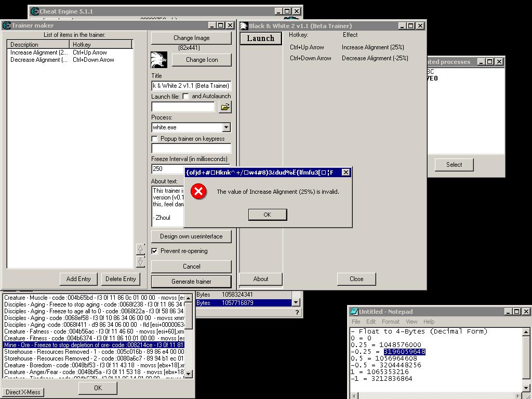Click the folder browse icon for launch file
The image size is (532, 399).
tap(225, 107)
